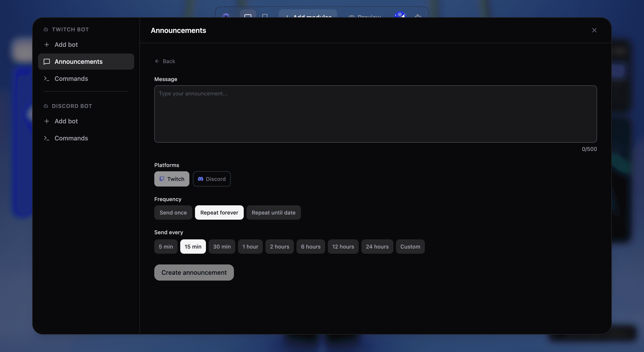This screenshot has height=352, width=644.
Task: Click Twitch Bot Commands terminal icon
Action: (47, 79)
